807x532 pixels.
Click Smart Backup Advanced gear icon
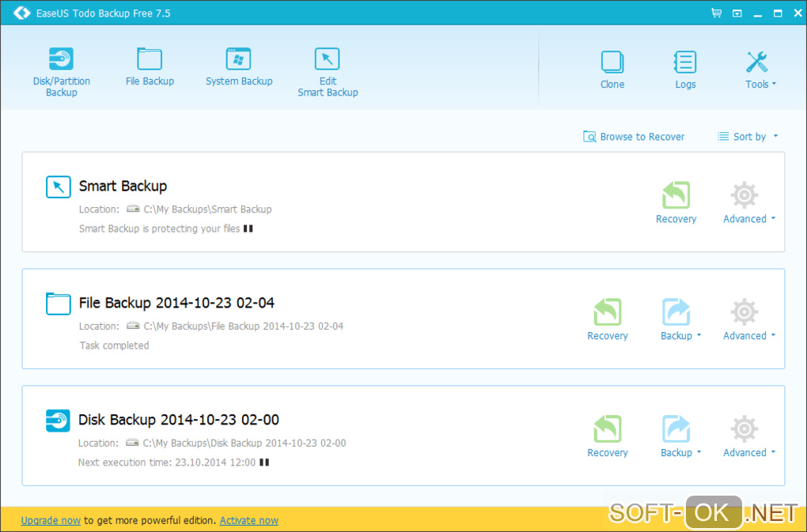click(744, 195)
